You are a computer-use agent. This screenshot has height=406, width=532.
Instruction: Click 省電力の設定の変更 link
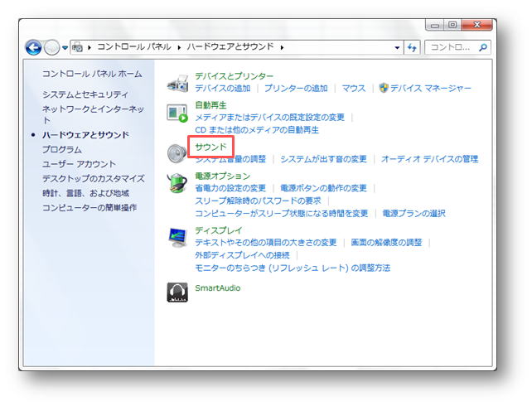[x=230, y=188]
